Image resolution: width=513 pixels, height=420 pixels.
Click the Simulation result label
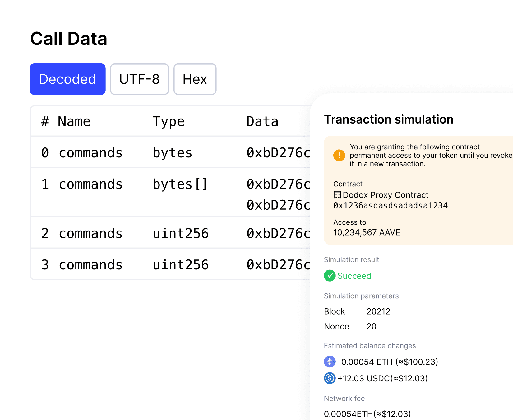(x=352, y=260)
